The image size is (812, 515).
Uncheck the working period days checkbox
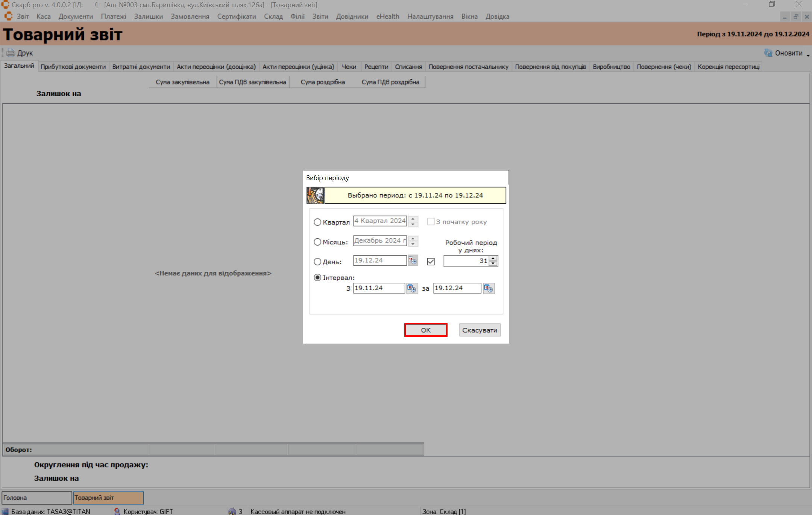[431, 261]
